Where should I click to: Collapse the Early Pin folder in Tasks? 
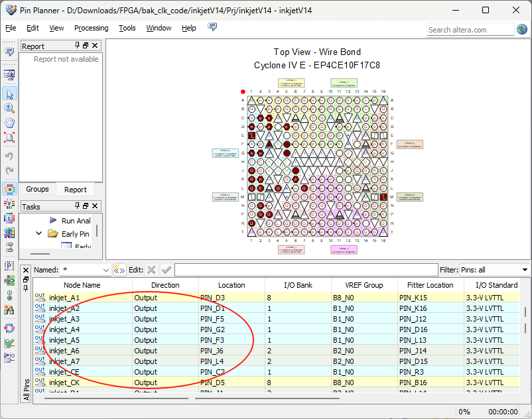pyautogui.click(x=38, y=233)
